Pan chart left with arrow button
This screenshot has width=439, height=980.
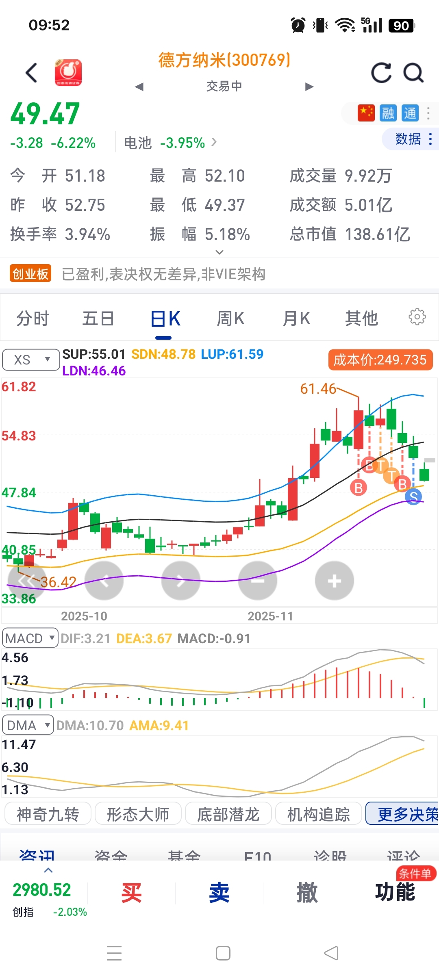click(104, 581)
